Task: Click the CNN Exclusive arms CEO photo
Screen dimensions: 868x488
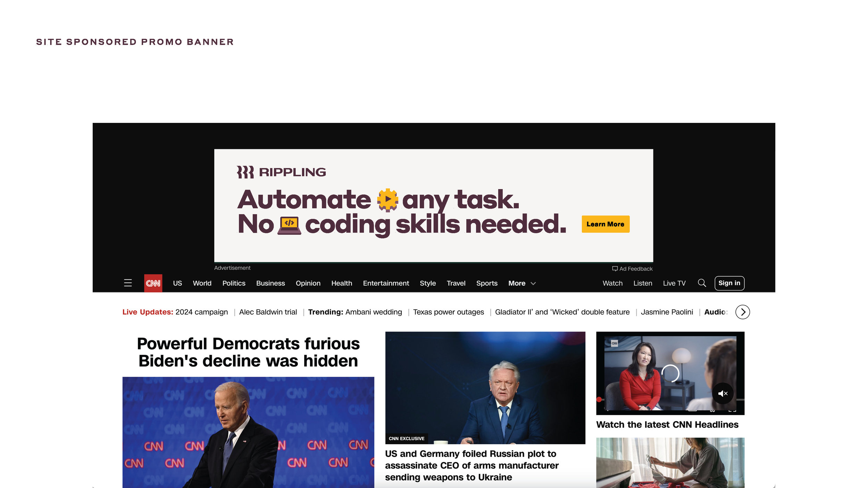Action: (485, 388)
